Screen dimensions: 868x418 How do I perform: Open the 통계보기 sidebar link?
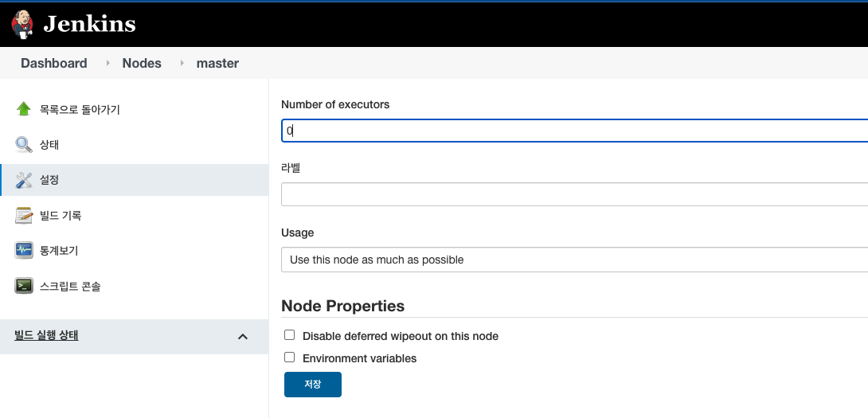[x=59, y=251]
